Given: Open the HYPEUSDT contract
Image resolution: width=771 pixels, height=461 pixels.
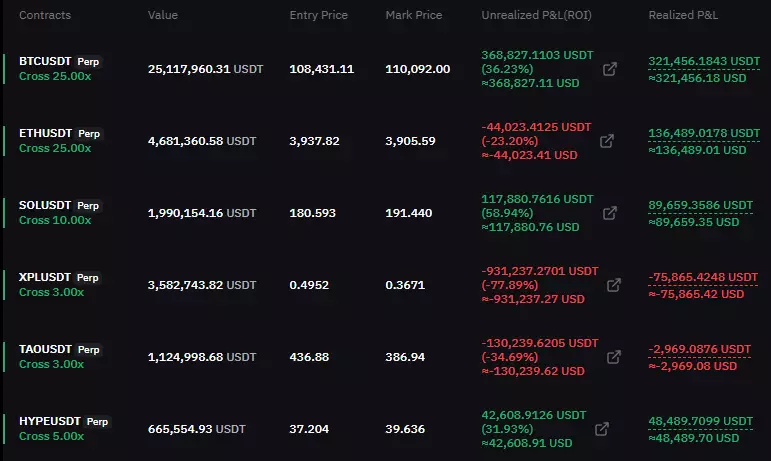Looking at the screenshot, I should tap(48, 421).
